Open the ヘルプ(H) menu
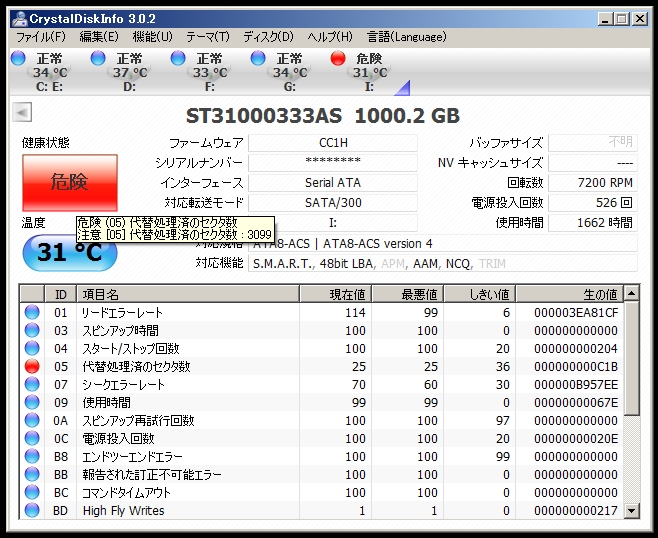The width and height of the screenshot is (658, 538). tap(330, 37)
